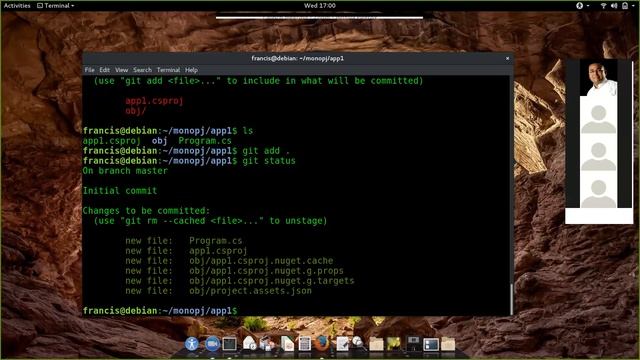This screenshot has width=640, height=360.
Task: Click the third blank participant avatar
Action: point(598,193)
